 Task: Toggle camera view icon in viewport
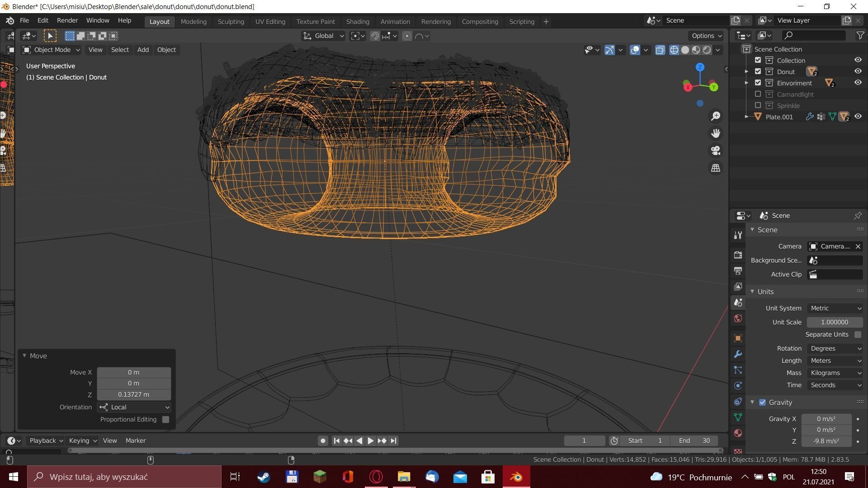716,150
